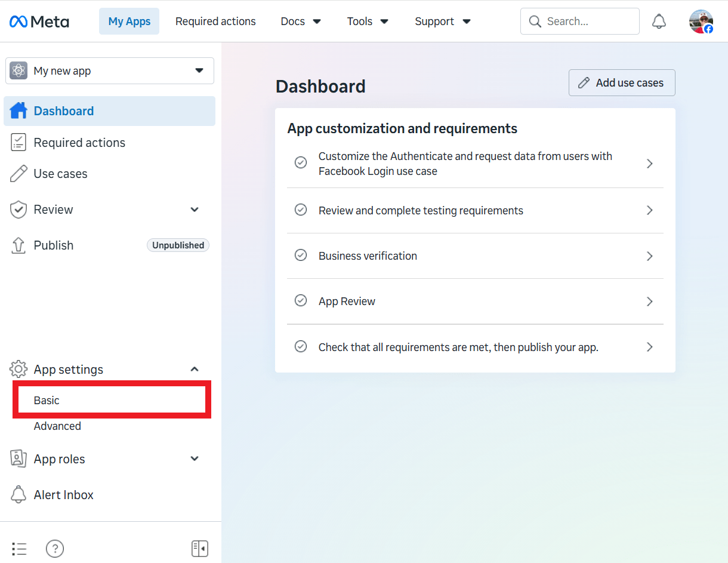The height and width of the screenshot is (563, 728).
Task: Expand the Support menu
Action: click(443, 21)
